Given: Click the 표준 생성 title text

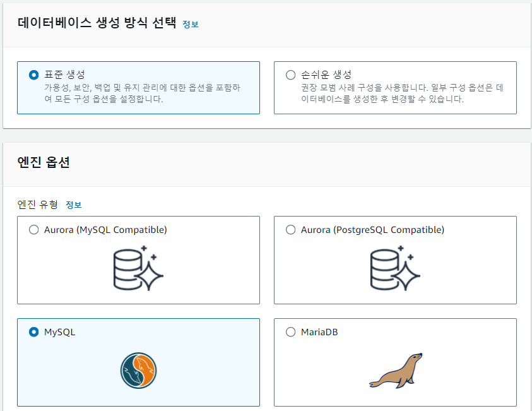Looking at the screenshot, I should tap(64, 74).
